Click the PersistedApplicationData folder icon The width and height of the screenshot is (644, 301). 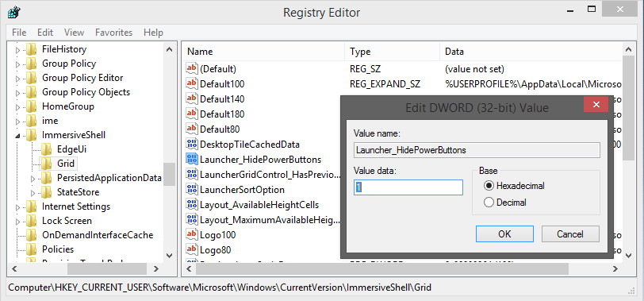click(47, 178)
